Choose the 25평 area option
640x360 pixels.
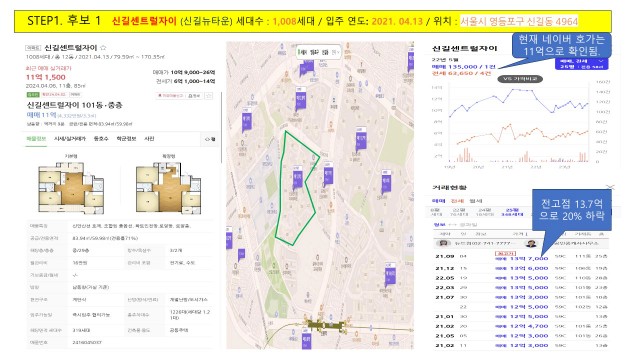pos(511,212)
